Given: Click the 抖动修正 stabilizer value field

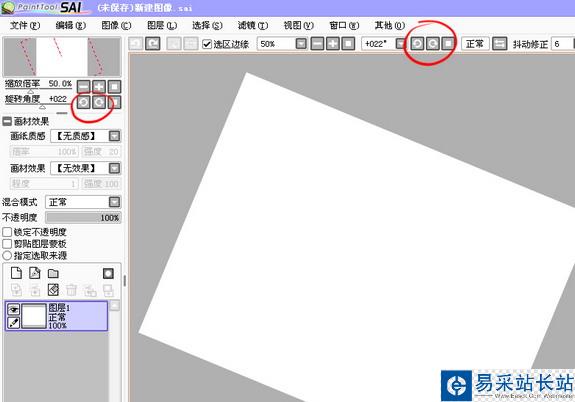Looking at the screenshot, I should point(562,44).
